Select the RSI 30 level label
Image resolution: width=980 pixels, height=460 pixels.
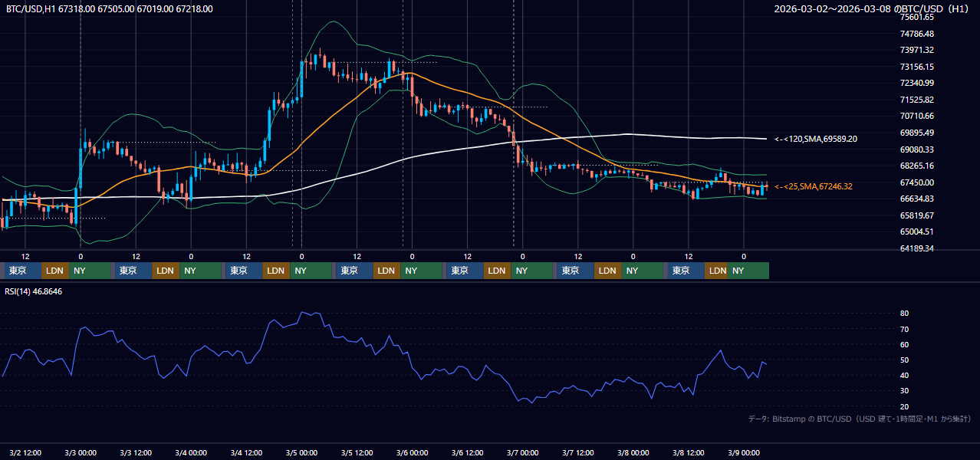click(904, 391)
